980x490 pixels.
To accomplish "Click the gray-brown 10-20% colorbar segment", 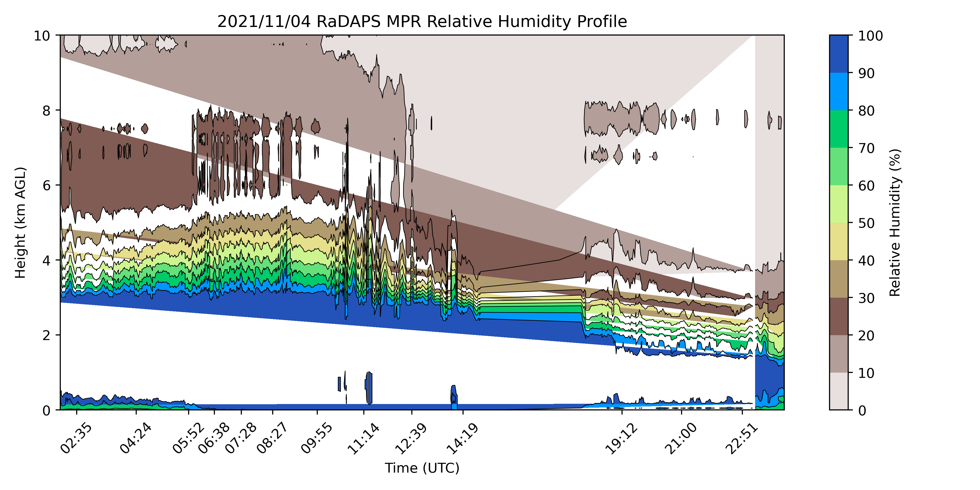I will [x=839, y=354].
